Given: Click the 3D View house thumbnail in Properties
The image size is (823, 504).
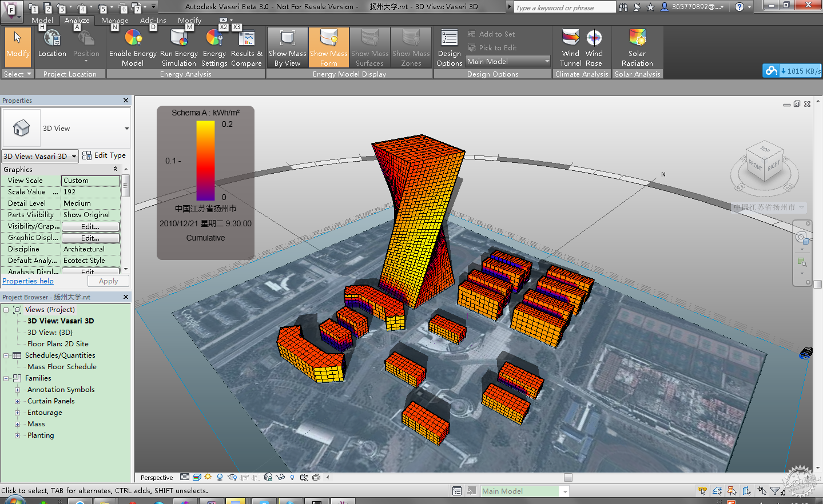Looking at the screenshot, I should click(x=21, y=128).
